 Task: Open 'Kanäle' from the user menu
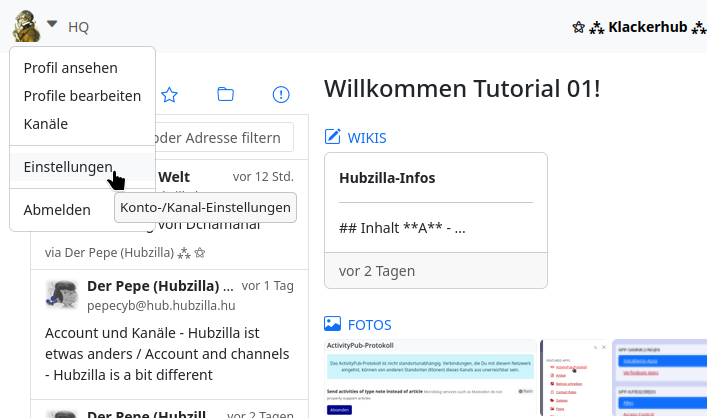coord(46,124)
